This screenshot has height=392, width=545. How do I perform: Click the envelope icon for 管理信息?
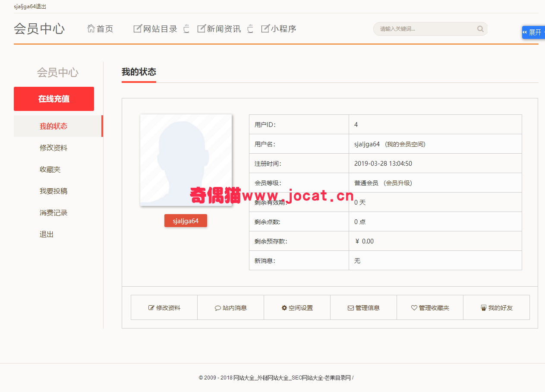tap(351, 308)
